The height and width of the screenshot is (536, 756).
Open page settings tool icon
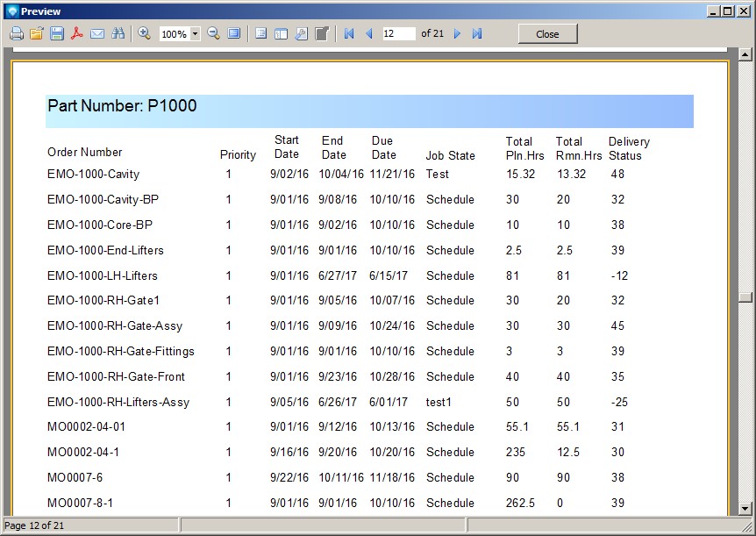pyautogui.click(x=301, y=33)
